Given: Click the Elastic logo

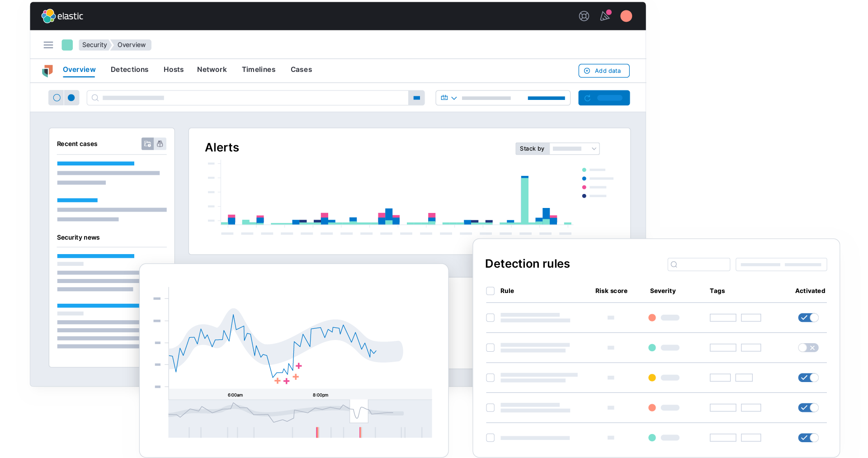Looking at the screenshot, I should (62, 16).
